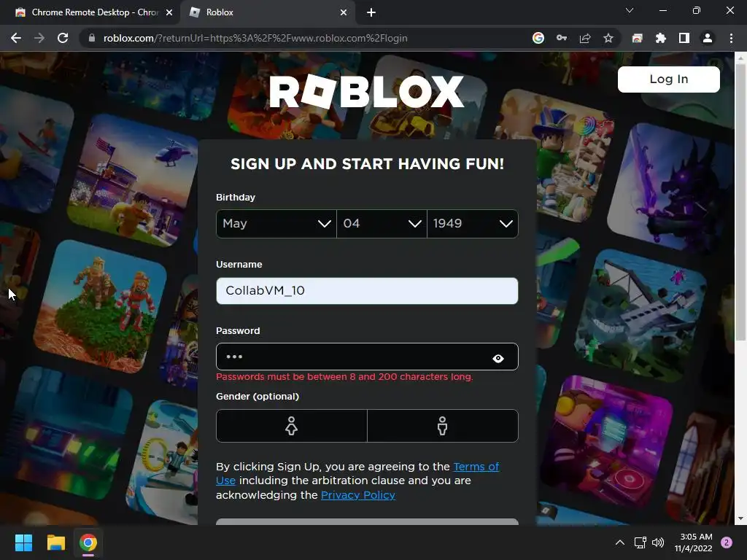Image resolution: width=747 pixels, height=560 pixels.
Task: Open the tab search chevron
Action: click(630, 10)
